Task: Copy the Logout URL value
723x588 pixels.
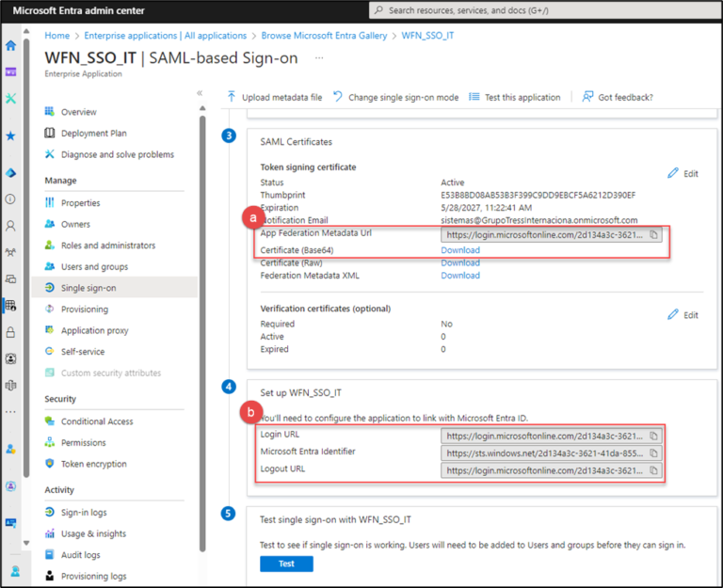Action: pyautogui.click(x=654, y=470)
